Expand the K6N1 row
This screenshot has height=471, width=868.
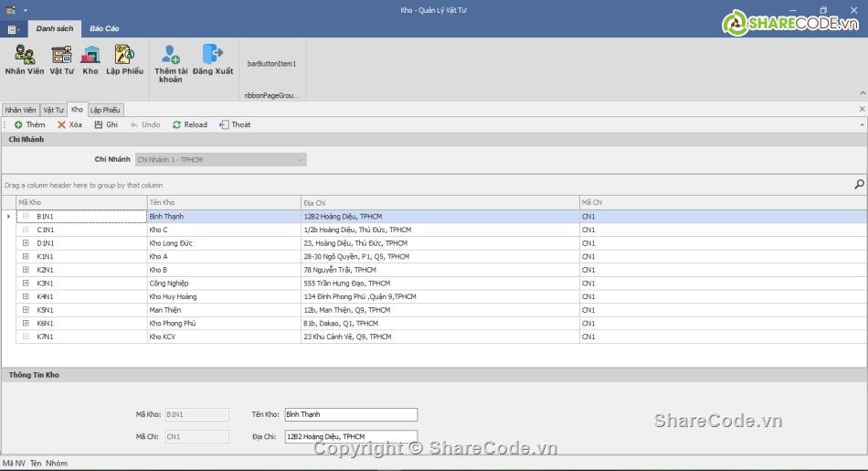pyautogui.click(x=26, y=323)
